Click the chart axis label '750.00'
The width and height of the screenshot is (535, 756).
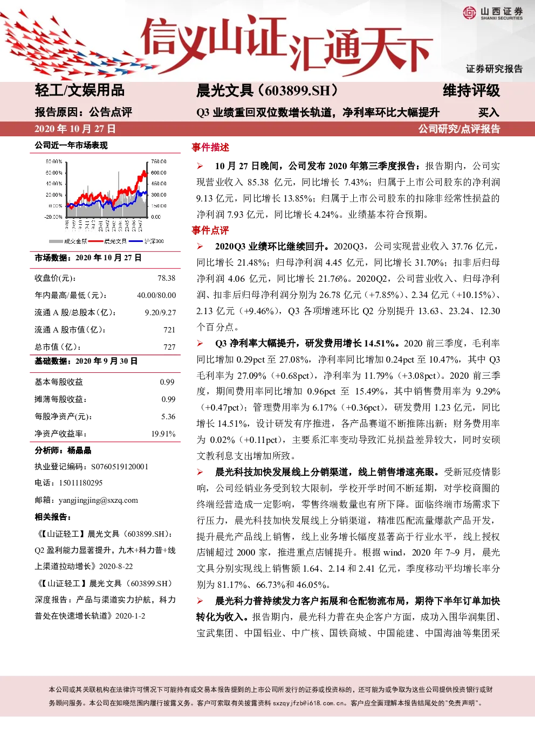(159, 162)
